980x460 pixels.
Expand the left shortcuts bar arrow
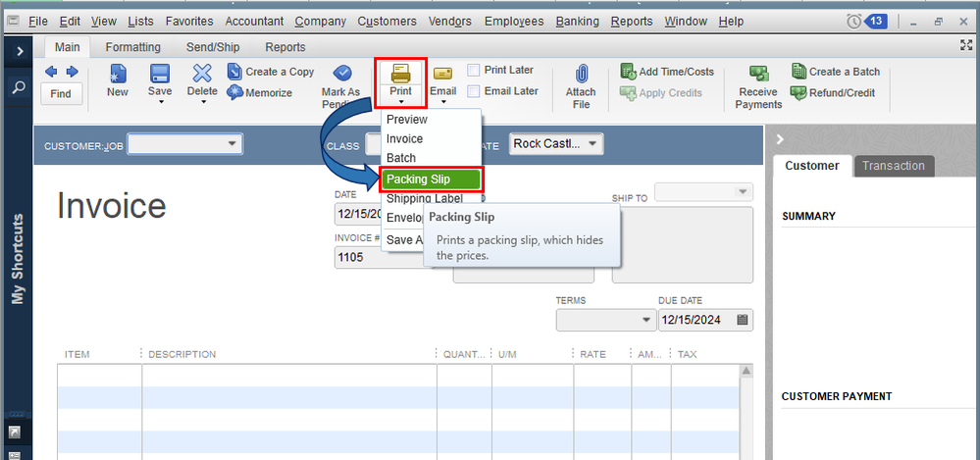point(20,51)
